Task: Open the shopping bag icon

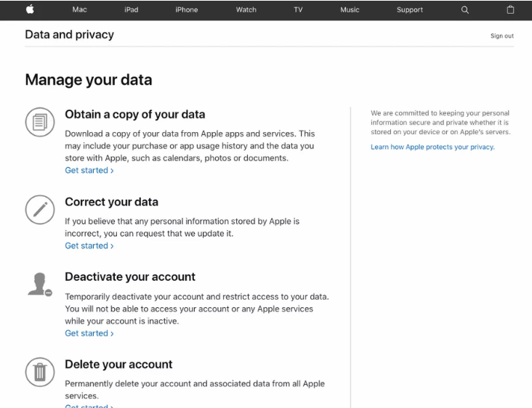Action: pyautogui.click(x=509, y=10)
